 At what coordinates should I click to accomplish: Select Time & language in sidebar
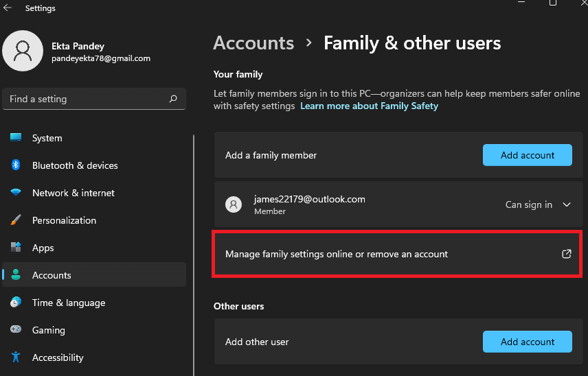tap(69, 303)
